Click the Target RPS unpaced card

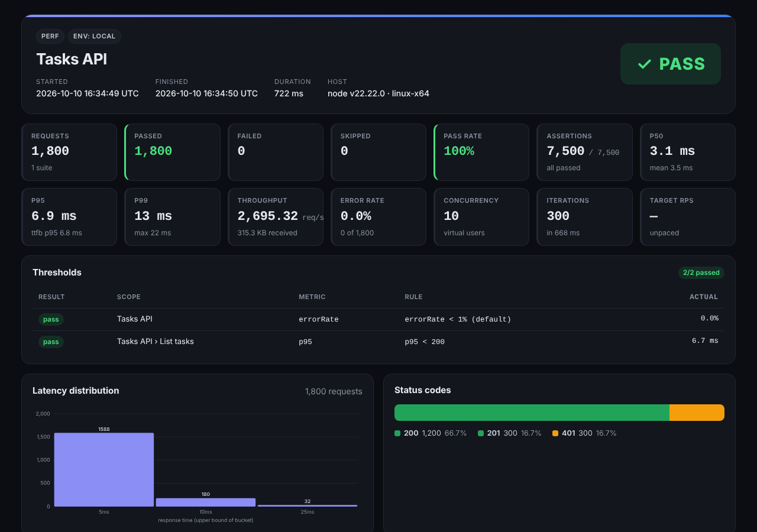point(688,217)
